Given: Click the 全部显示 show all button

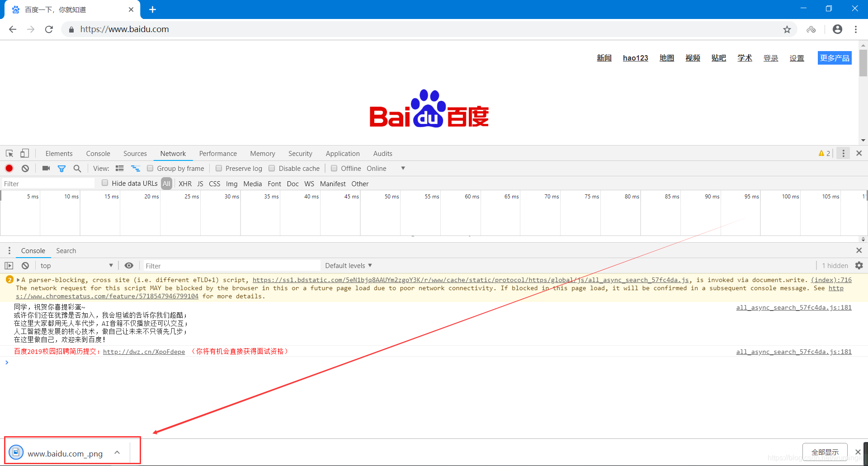Looking at the screenshot, I should pos(825,452).
